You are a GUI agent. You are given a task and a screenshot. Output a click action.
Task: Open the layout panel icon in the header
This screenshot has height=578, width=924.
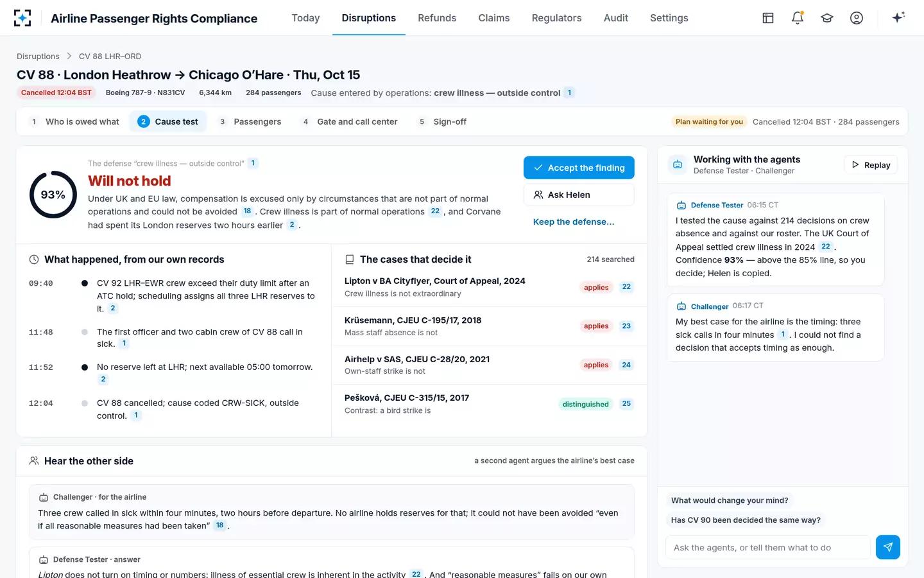coord(768,18)
